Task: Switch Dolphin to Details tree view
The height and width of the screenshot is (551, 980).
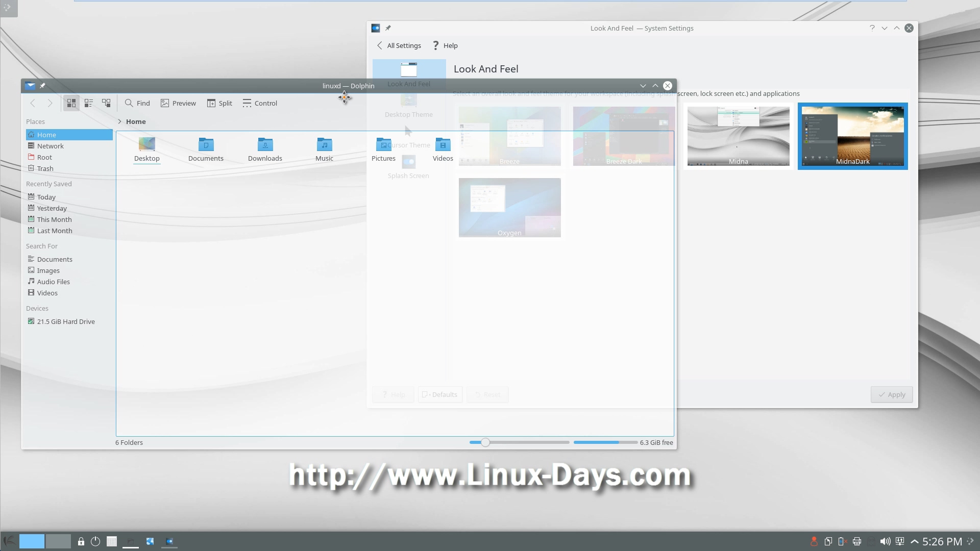Action: click(x=106, y=103)
